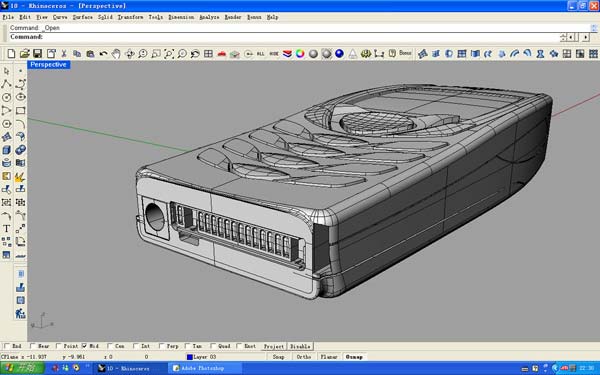This screenshot has height=375, width=600.
Task: Select the Rectangle tool in sidebar
Action: 20,111
